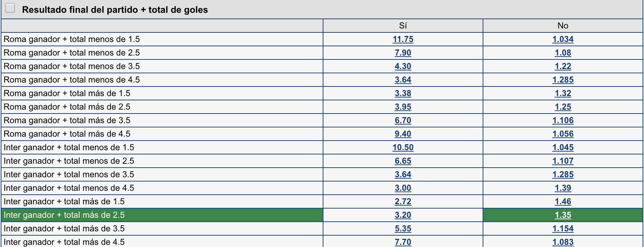The width and height of the screenshot is (644, 247).
Task: Click highlighted label 'Inter ganador + total más de 2.5'
Action: click(64, 215)
